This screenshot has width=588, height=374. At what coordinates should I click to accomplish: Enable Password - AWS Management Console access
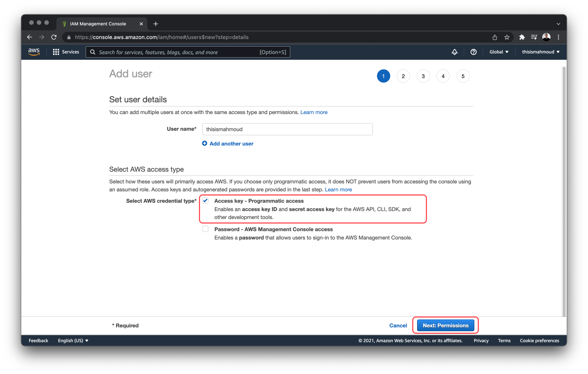point(205,229)
